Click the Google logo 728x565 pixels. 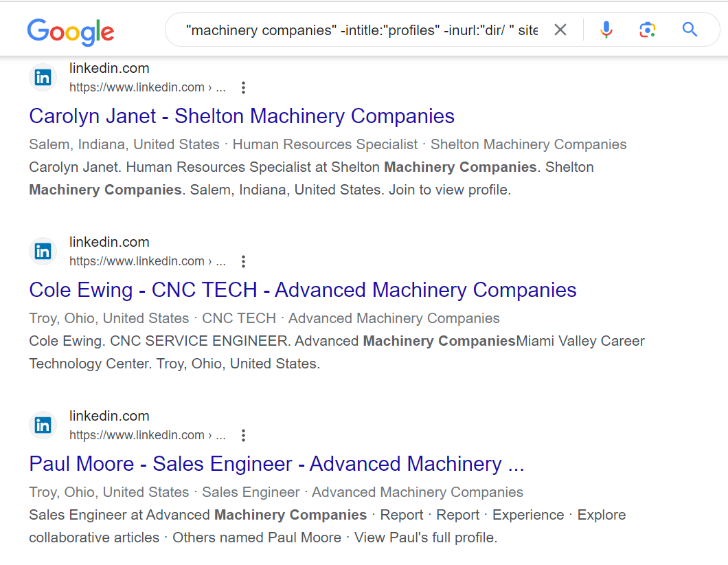[x=71, y=32]
